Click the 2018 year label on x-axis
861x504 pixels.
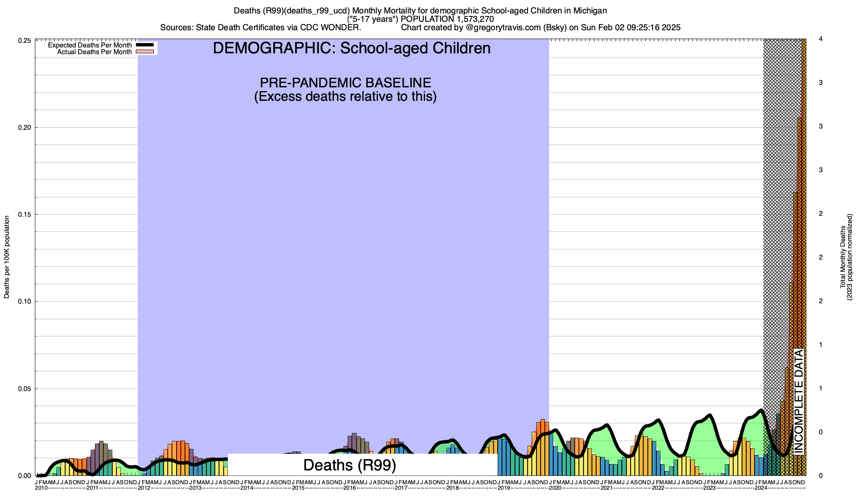(452, 488)
